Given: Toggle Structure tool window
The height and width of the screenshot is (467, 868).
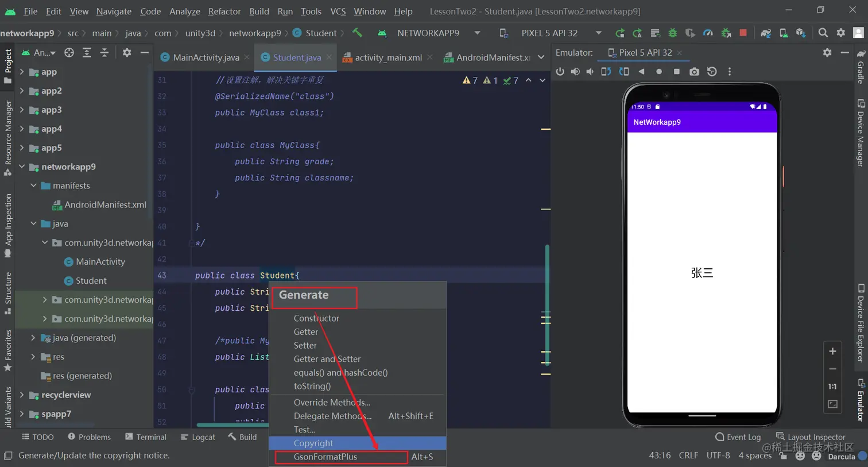Looking at the screenshot, I should pos(8,293).
